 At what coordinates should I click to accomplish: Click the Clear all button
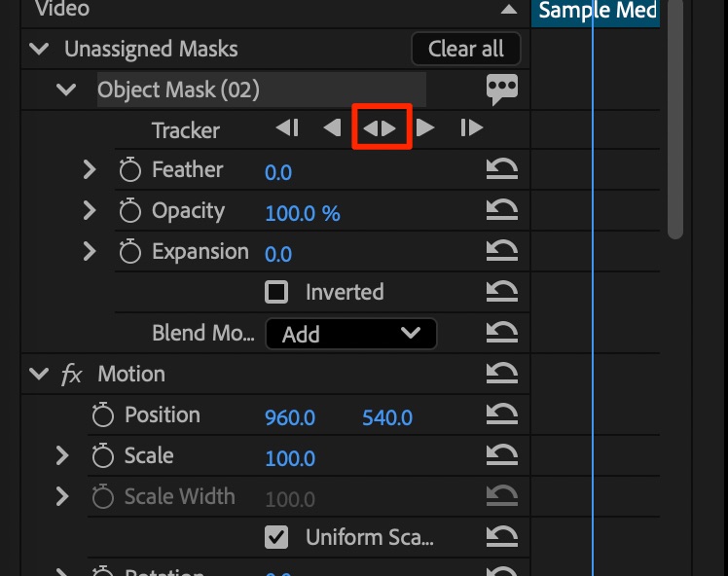[x=466, y=49]
